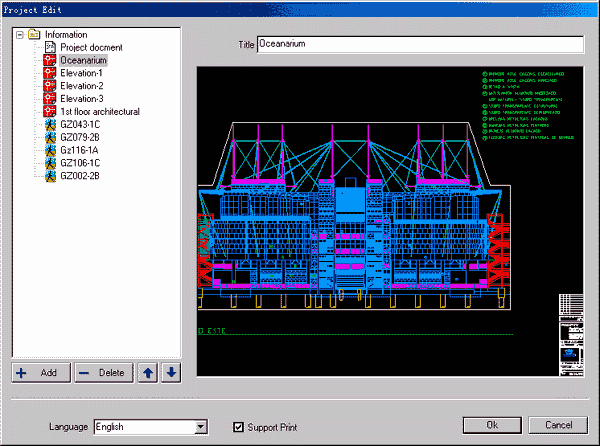Move item up with arrow button
This screenshot has width=600, height=446.
[x=148, y=373]
